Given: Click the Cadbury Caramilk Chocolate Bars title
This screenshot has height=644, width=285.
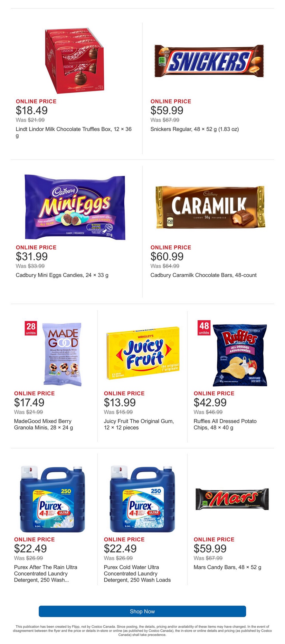Looking at the screenshot, I should (204, 275).
